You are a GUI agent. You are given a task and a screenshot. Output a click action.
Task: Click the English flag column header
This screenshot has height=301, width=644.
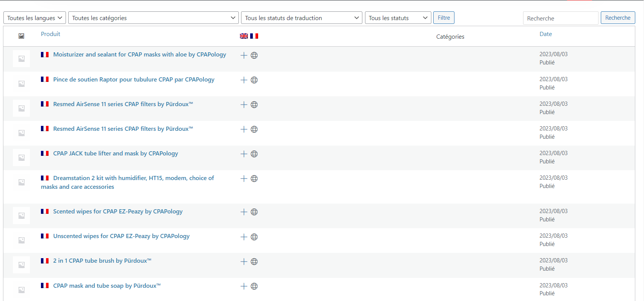click(244, 36)
